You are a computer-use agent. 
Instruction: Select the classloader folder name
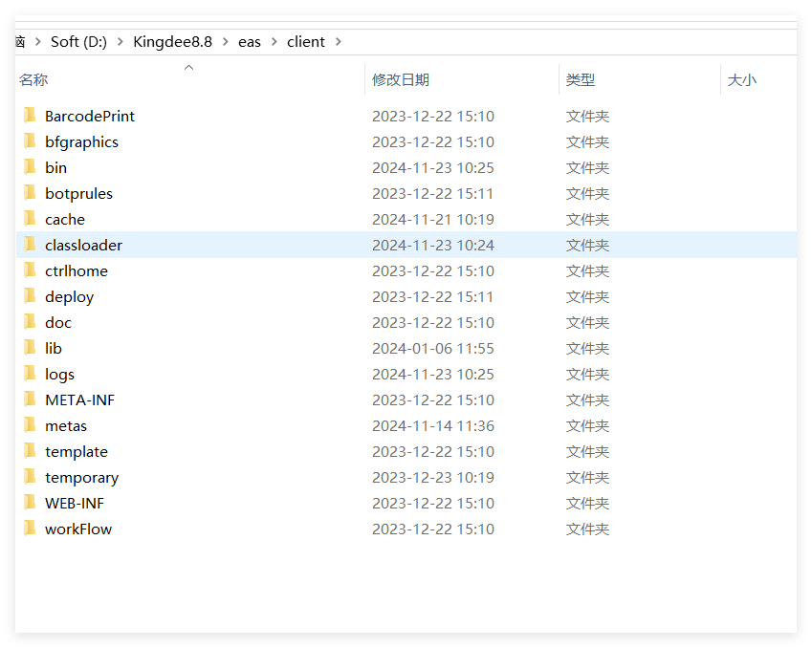(83, 245)
